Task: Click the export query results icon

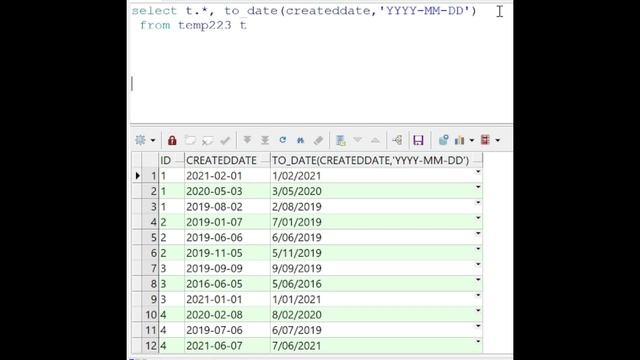Action: point(443,140)
